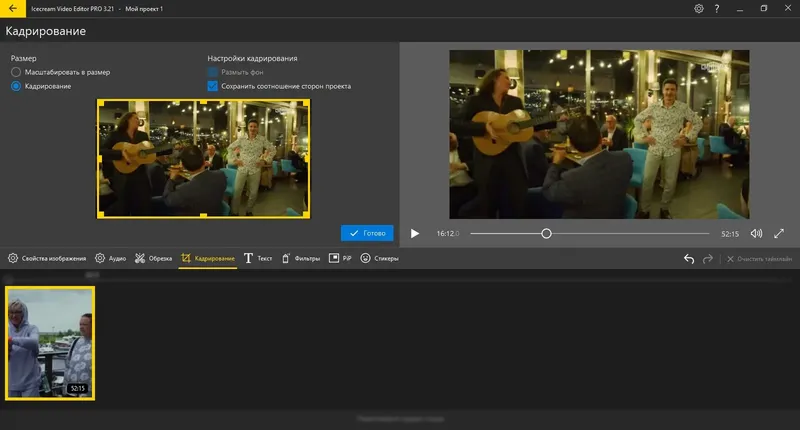This screenshot has height=430, width=800.
Task: Undo the last action
Action: (689, 259)
